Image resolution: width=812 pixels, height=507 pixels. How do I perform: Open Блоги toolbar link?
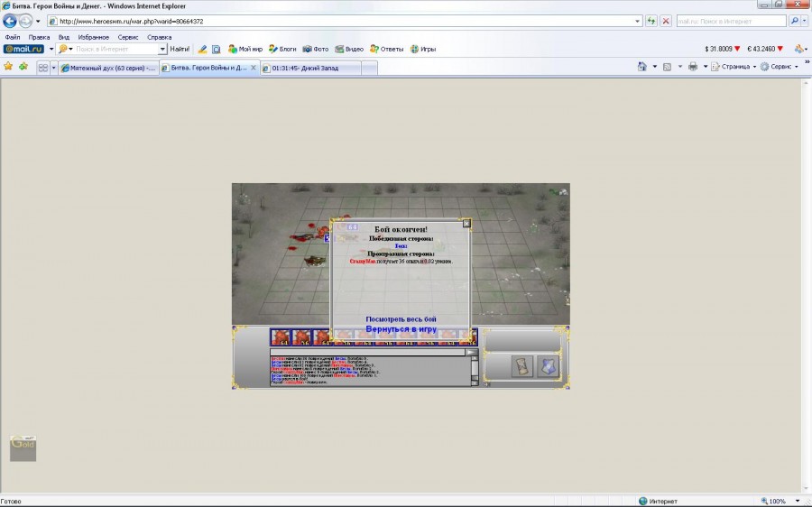[282, 49]
